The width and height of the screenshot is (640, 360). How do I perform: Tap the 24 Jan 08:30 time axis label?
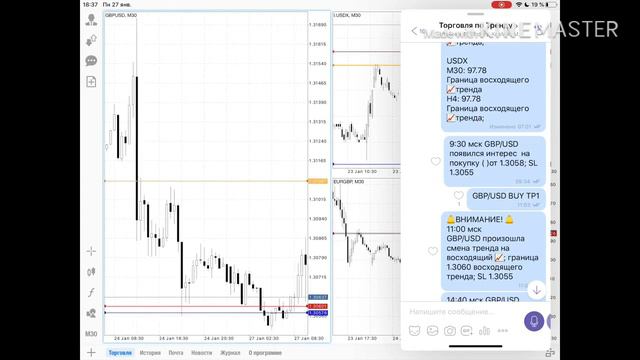129,338
